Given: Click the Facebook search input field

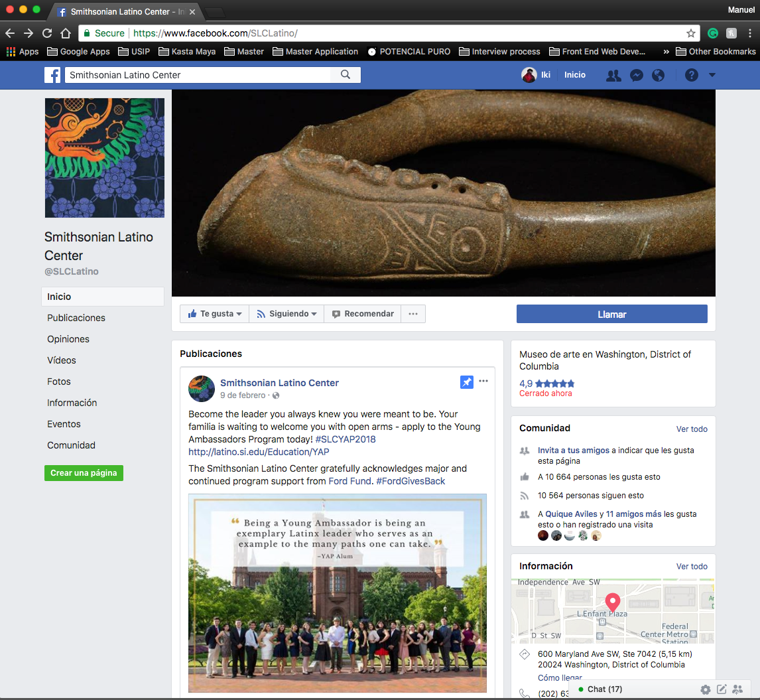Looking at the screenshot, I should [x=198, y=75].
